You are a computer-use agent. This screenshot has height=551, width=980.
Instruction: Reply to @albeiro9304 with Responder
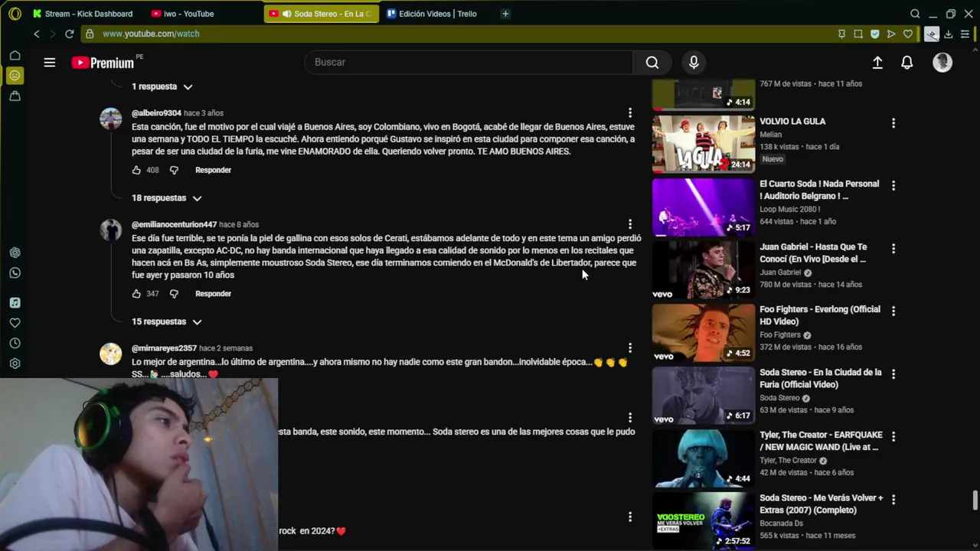coord(213,170)
